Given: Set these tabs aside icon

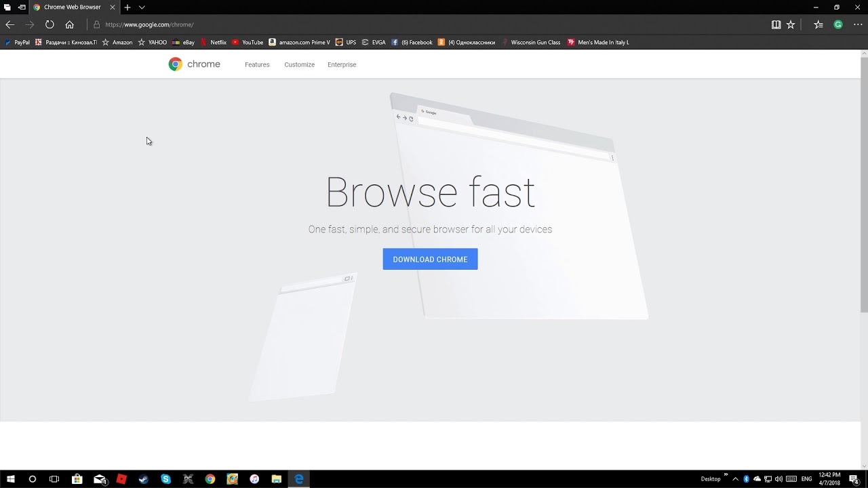Looking at the screenshot, I should coord(22,7).
